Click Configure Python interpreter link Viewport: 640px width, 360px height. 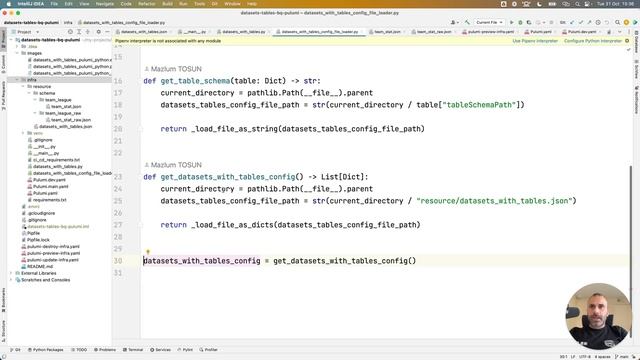click(593, 41)
